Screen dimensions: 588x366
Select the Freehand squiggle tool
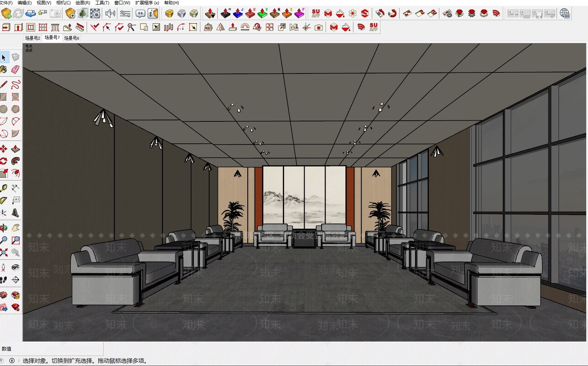point(15,85)
